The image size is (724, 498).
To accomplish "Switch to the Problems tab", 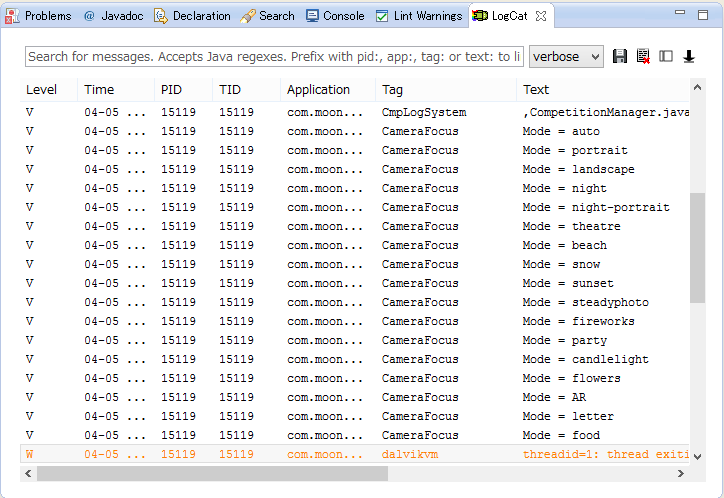I will [x=38, y=16].
